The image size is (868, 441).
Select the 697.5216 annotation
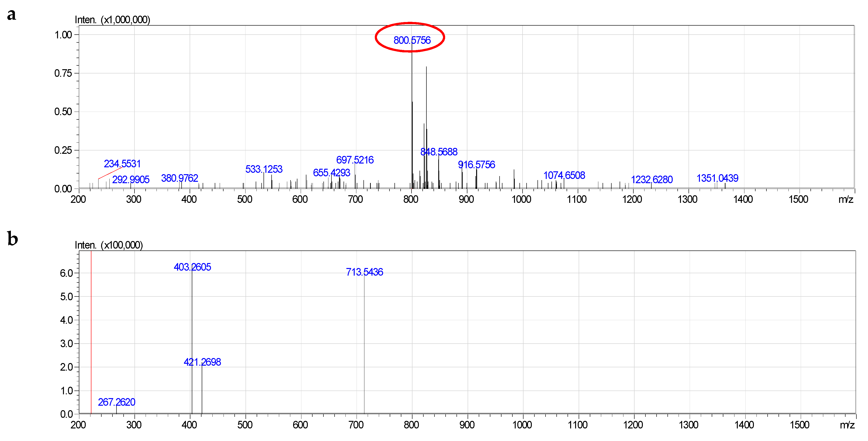click(355, 160)
